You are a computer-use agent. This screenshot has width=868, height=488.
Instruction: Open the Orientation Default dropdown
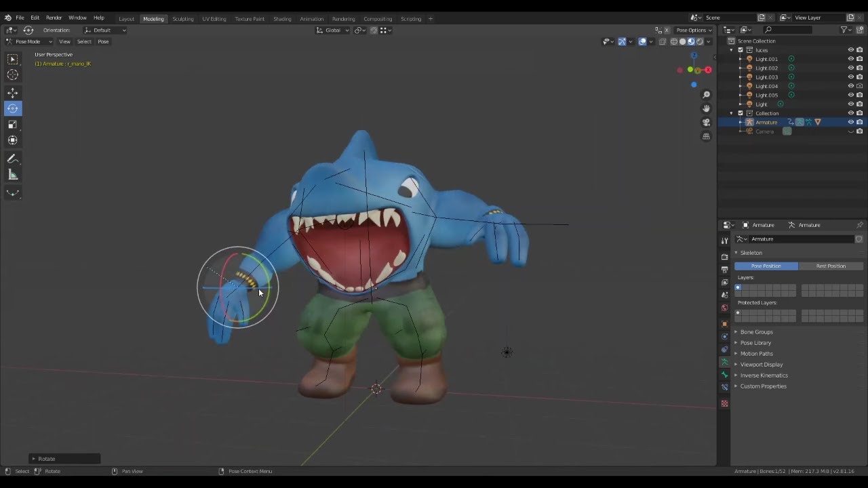coord(105,30)
